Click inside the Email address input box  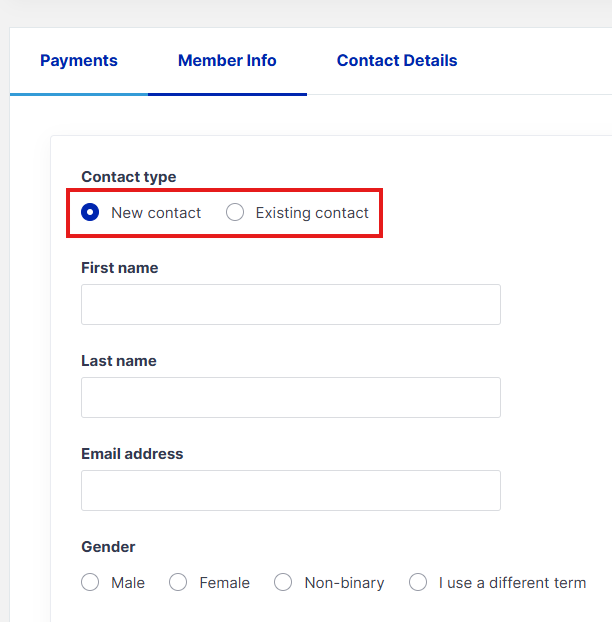(290, 490)
